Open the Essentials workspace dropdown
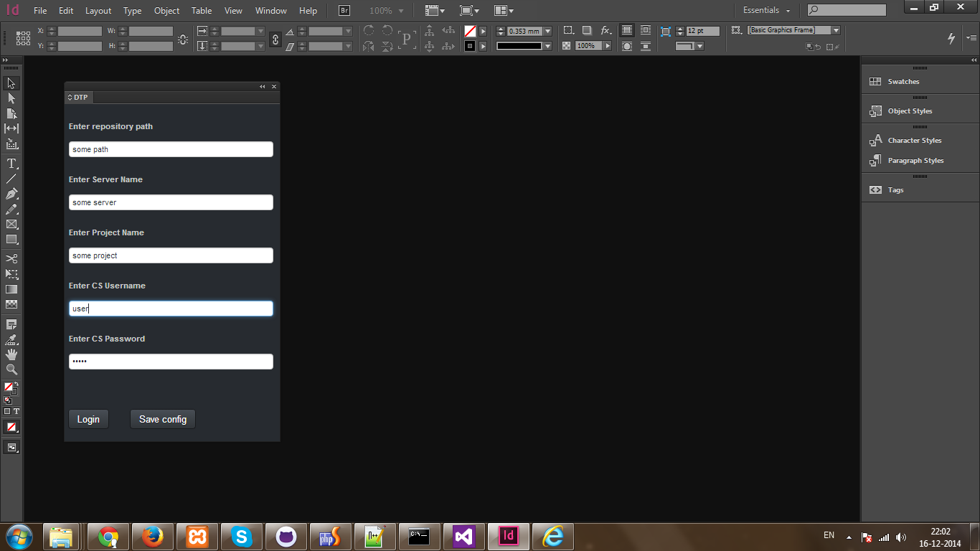980x551 pixels. point(765,10)
